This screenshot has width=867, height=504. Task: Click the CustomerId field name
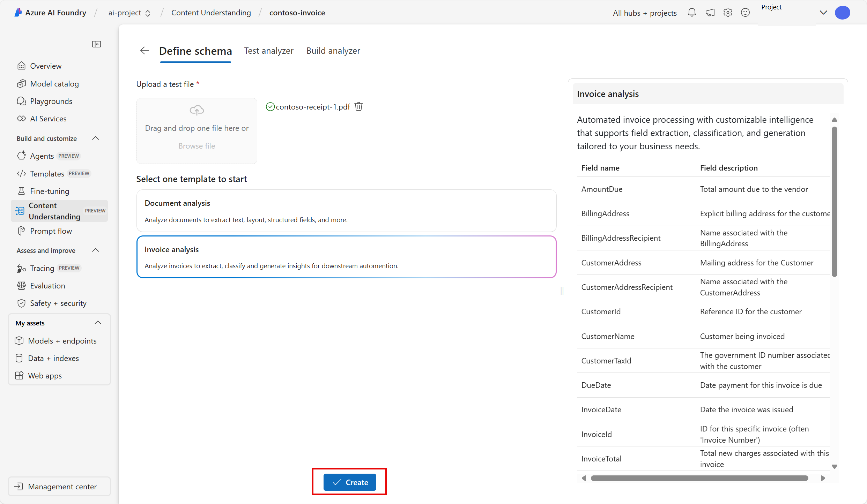(x=601, y=311)
